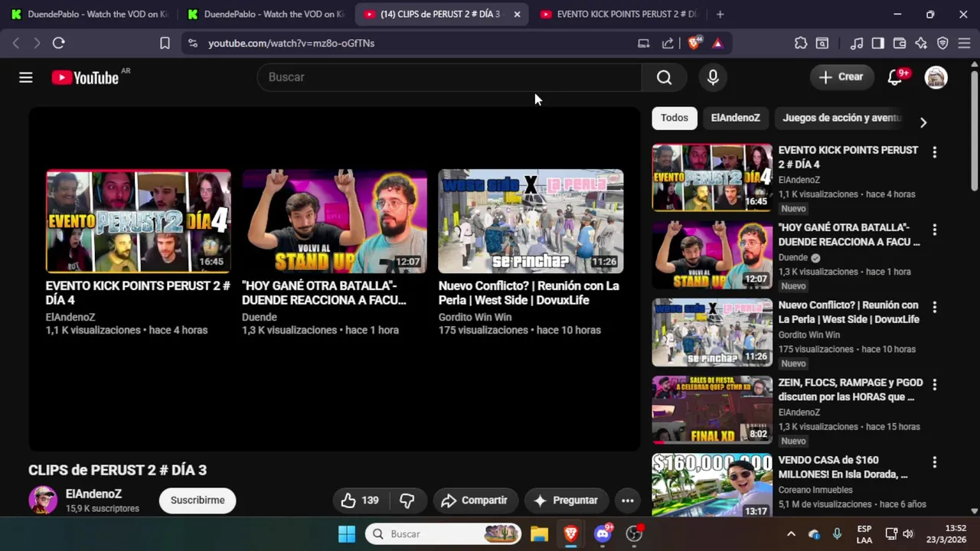Click the browser address bar URL
Image resolution: width=980 pixels, height=551 pixels.
(291, 44)
